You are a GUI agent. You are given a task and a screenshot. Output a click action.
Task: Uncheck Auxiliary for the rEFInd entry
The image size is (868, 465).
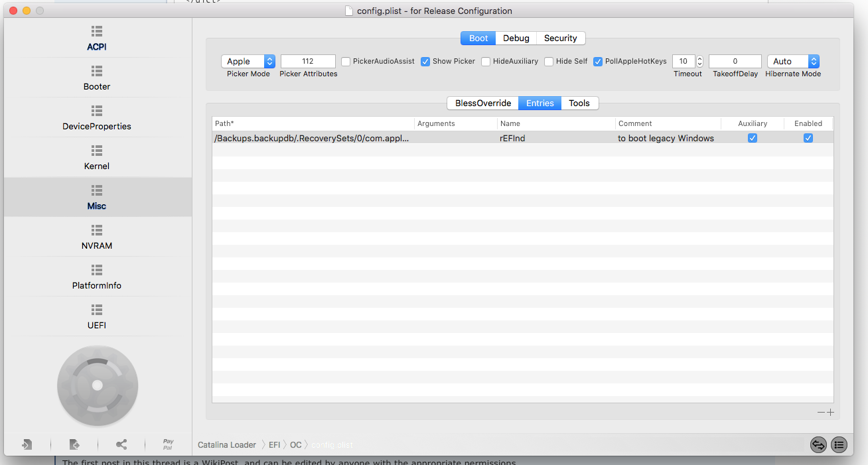point(753,138)
